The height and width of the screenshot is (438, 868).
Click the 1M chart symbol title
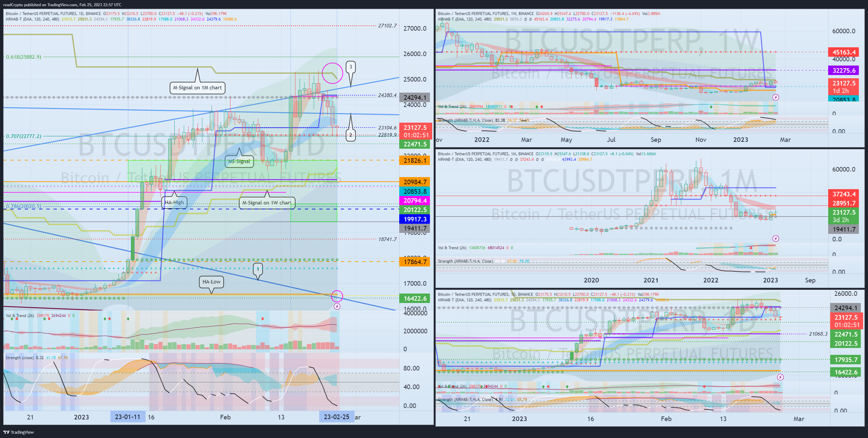coord(485,154)
